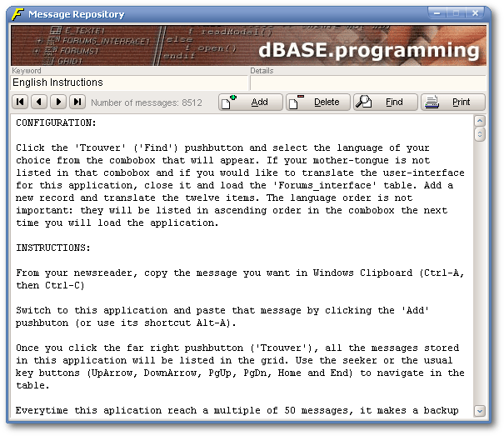The width and height of the screenshot is (504, 436).
Task: Jump to the last message record
Action: [77, 102]
